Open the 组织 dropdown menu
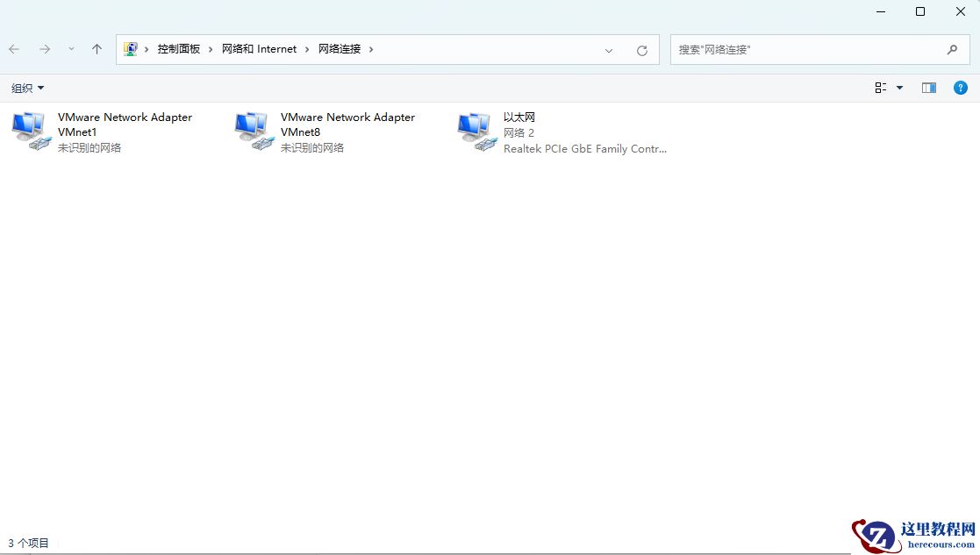980x555 pixels. 26,88
